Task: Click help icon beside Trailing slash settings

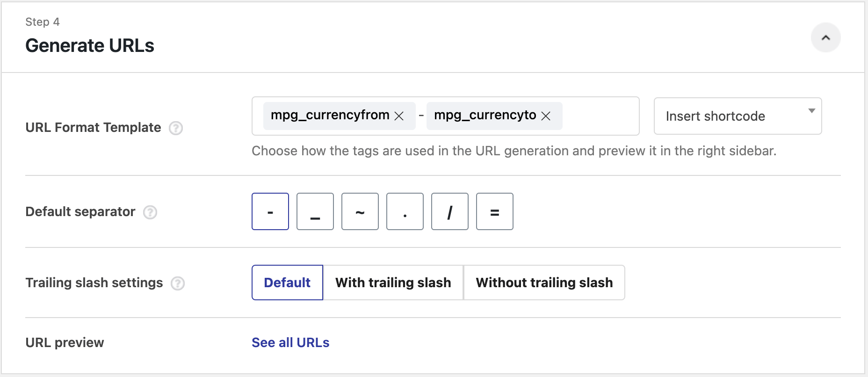Action: point(178,283)
